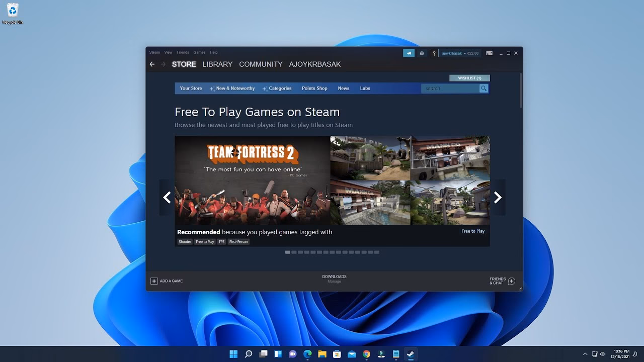Open the AJOYKRBASAK profile section

(x=315, y=64)
